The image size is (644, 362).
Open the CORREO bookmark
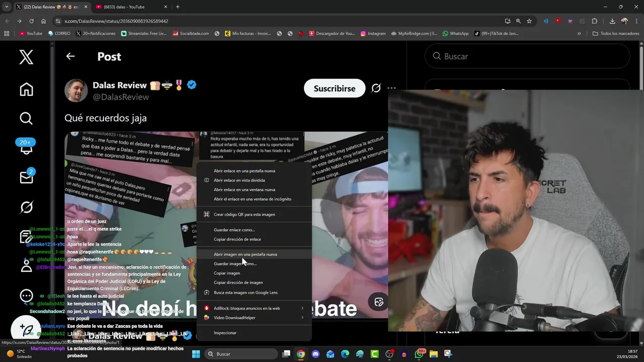tap(59, 34)
